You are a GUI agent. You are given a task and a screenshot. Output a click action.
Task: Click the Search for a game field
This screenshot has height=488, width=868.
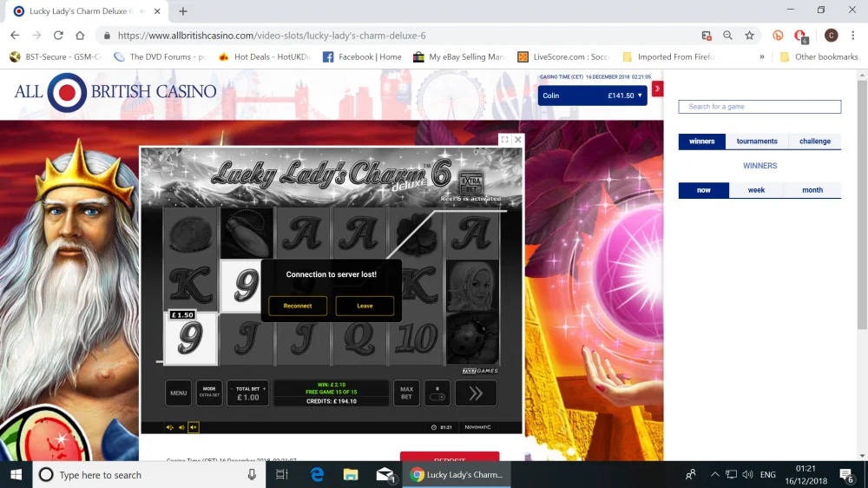click(759, 106)
